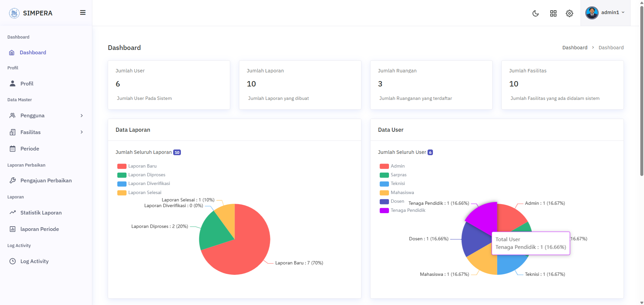The height and width of the screenshot is (305, 644).
Task: Open settings gear icon in header
Action: click(569, 13)
